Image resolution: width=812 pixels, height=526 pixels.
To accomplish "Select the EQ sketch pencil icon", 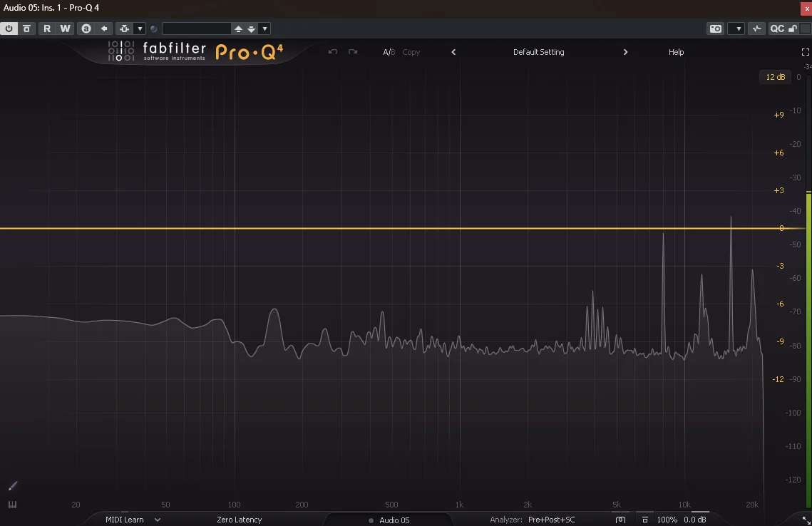I will [x=12, y=486].
